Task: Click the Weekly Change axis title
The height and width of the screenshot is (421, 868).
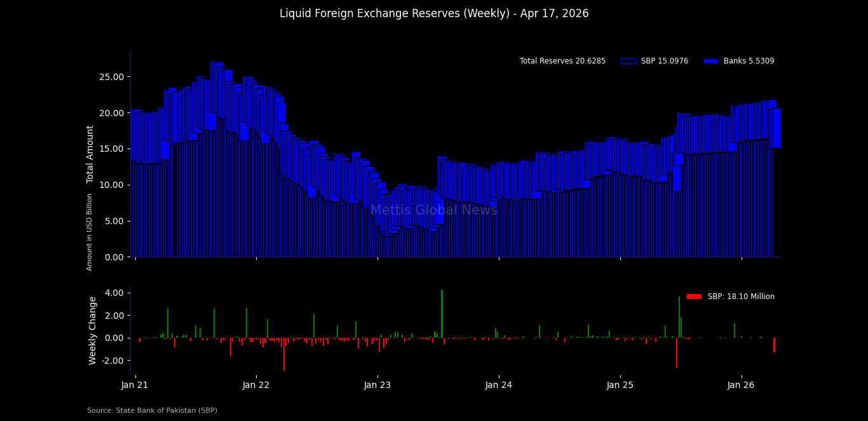Action: [x=93, y=330]
